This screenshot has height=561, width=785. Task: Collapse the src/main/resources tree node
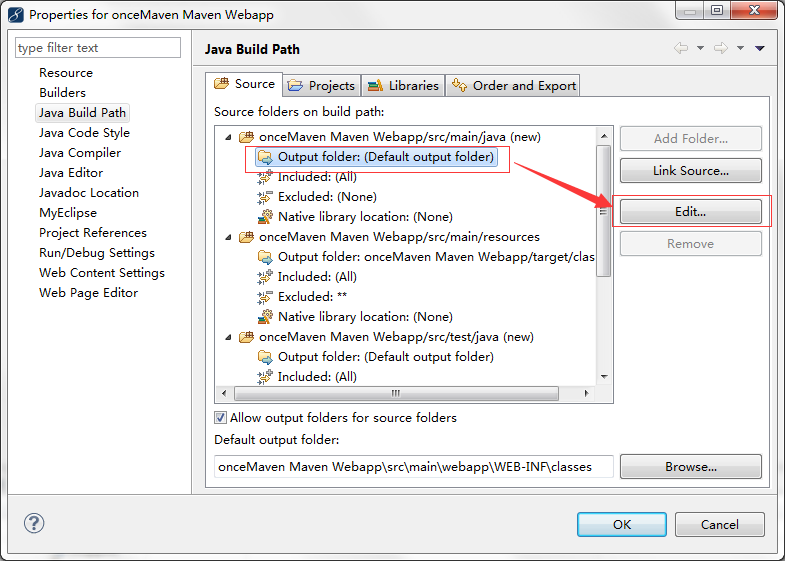tap(228, 237)
